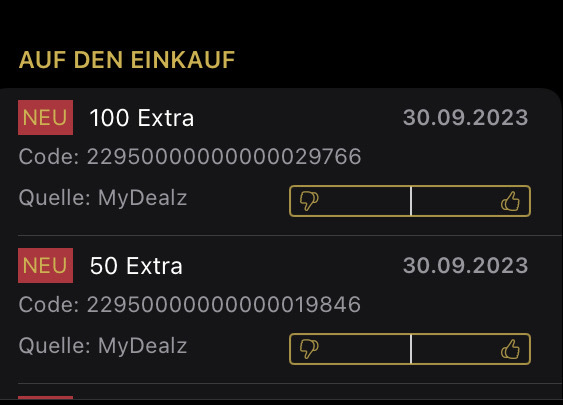Screen dimensions: 563x405
Task: Upvote half of 100 Extra rating bar
Action: click(x=471, y=201)
